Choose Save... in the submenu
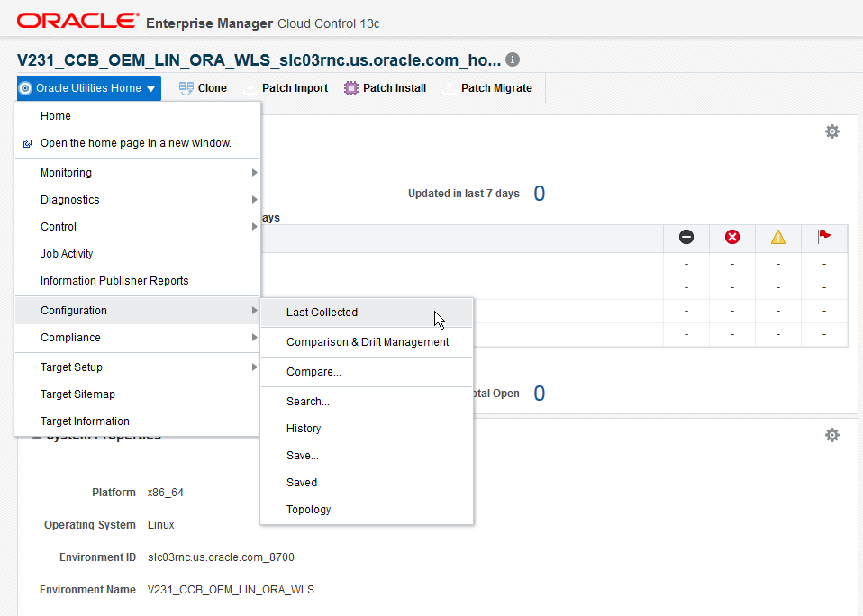The image size is (863, 616). pyautogui.click(x=367, y=456)
